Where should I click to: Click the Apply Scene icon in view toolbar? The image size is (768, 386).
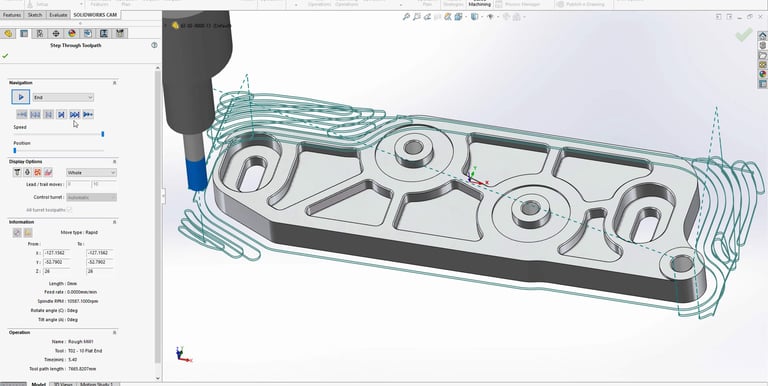(518, 17)
